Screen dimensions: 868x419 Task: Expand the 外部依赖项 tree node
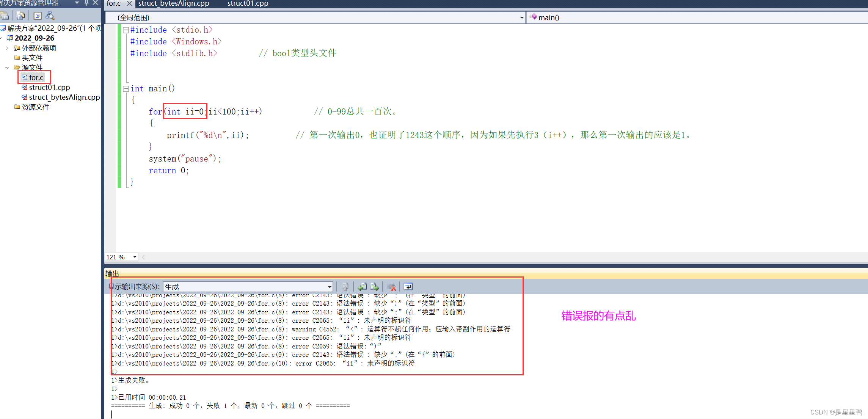click(7, 48)
